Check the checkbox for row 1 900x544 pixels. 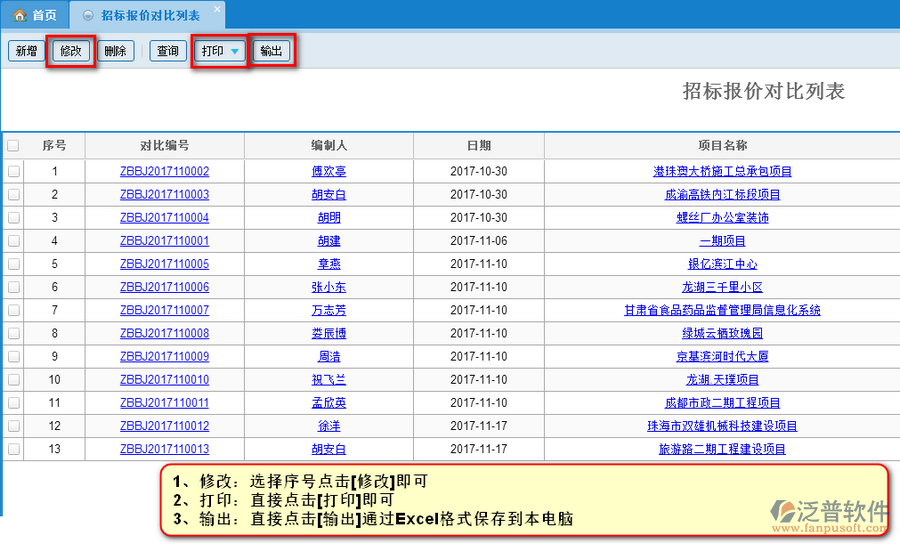pyautogui.click(x=13, y=172)
